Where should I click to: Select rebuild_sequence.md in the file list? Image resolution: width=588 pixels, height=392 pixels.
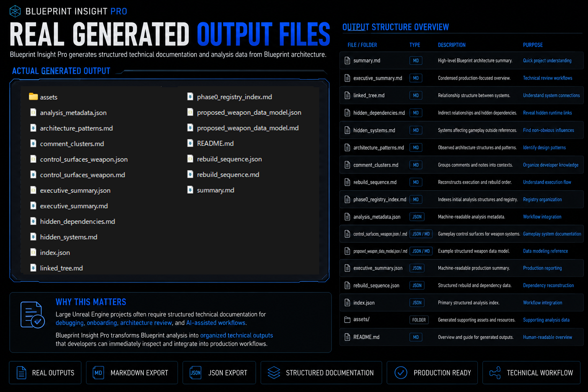point(228,175)
